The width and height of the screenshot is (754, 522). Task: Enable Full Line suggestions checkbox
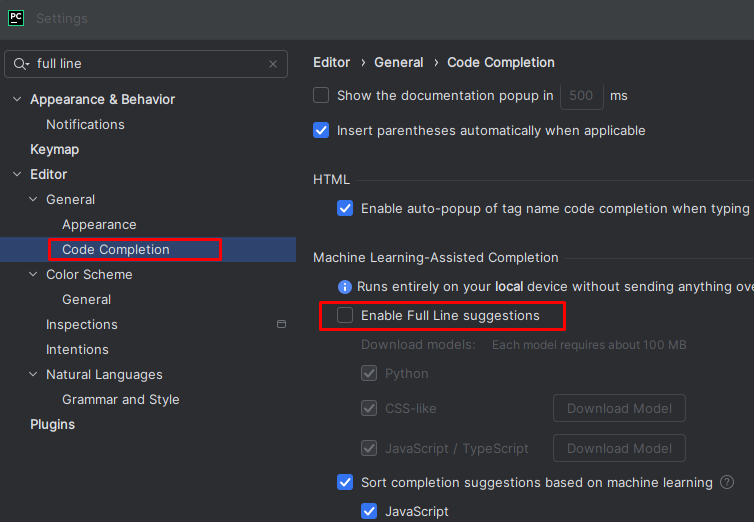coord(345,316)
